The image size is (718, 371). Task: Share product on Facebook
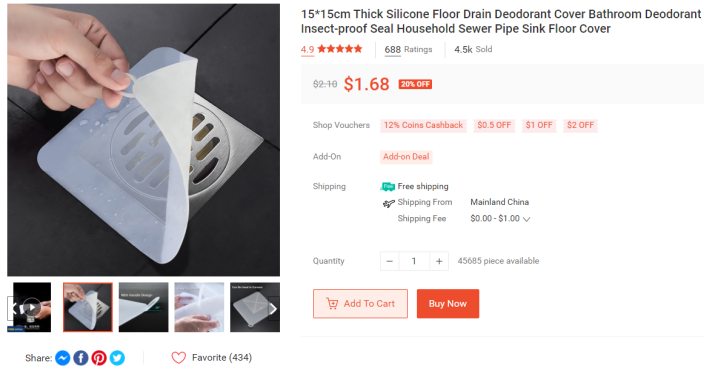point(81,358)
